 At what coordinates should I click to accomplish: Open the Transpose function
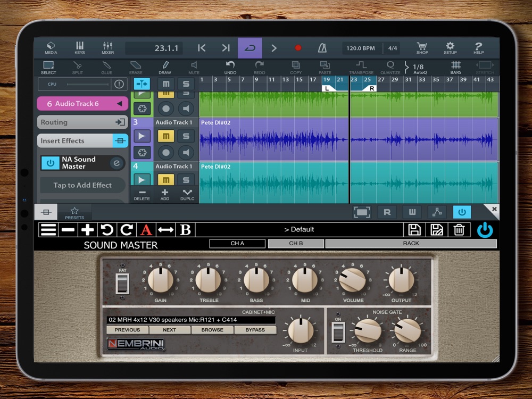(x=361, y=68)
